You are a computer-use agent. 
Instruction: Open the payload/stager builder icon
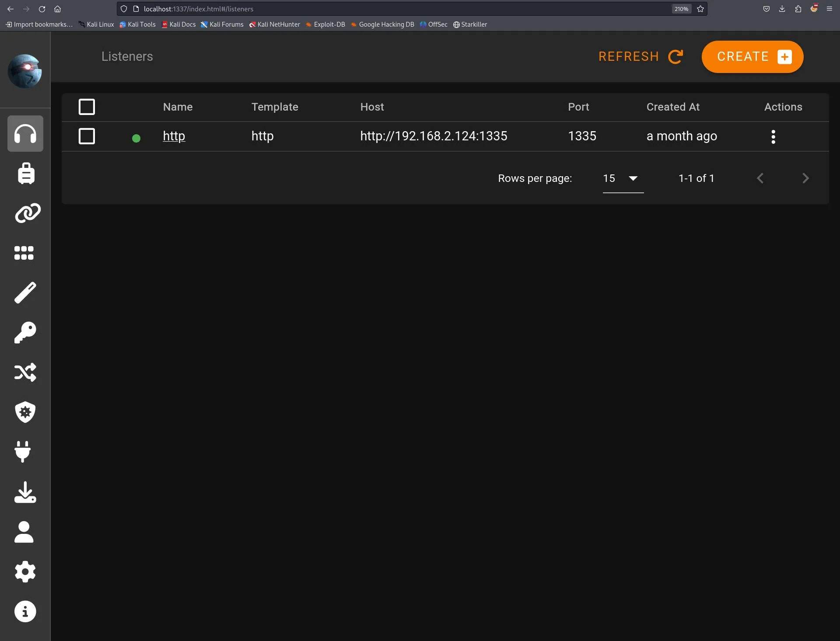click(x=25, y=173)
